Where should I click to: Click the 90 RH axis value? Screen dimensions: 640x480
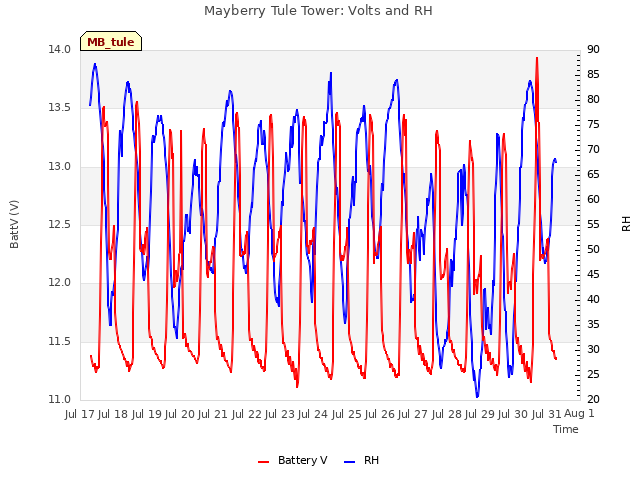click(x=593, y=50)
